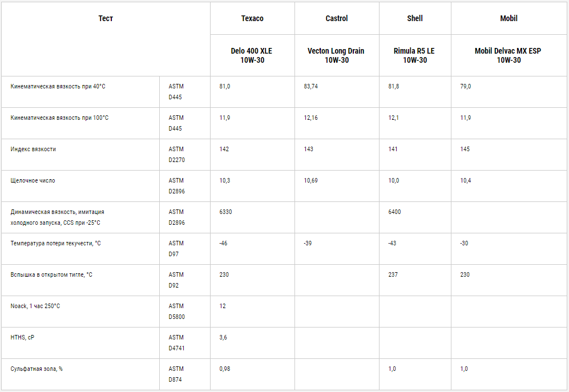Select Rimula R5 LE 10W-30 heading
569x392 pixels.
[x=415, y=55]
